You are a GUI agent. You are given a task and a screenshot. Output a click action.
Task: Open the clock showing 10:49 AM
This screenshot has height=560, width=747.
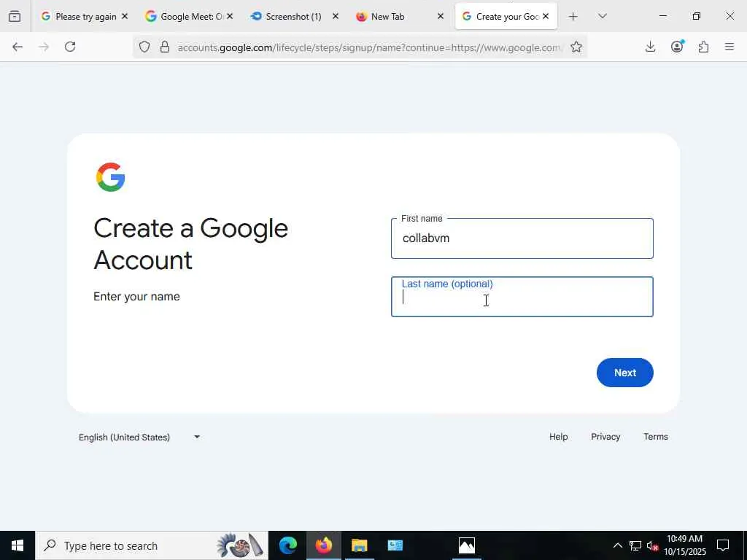684,545
